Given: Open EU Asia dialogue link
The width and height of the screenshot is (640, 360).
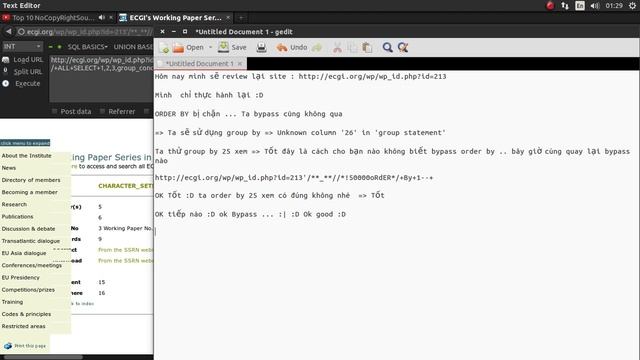Looking at the screenshot, I should click(24, 253).
